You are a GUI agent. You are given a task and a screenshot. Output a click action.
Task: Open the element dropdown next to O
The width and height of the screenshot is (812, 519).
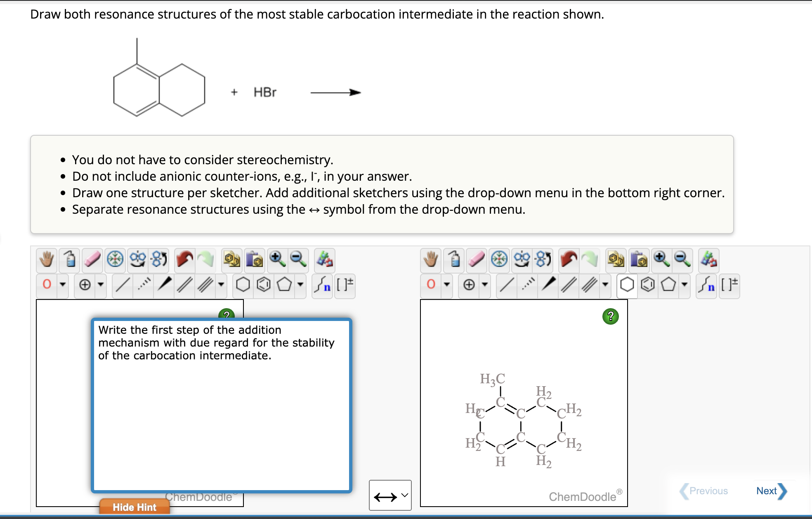[x=62, y=285]
